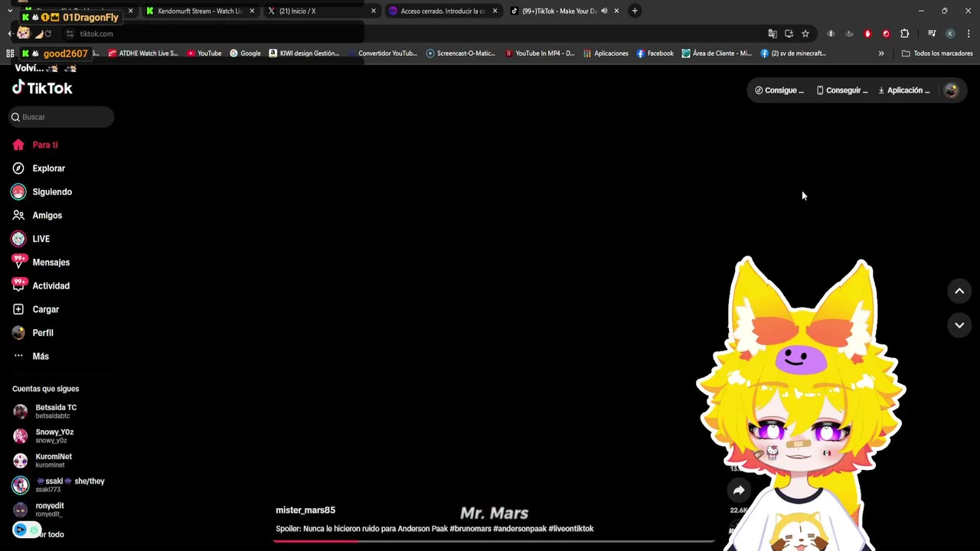The width and height of the screenshot is (980, 551).
Task: Go to next video with down chevron
Action: (959, 325)
